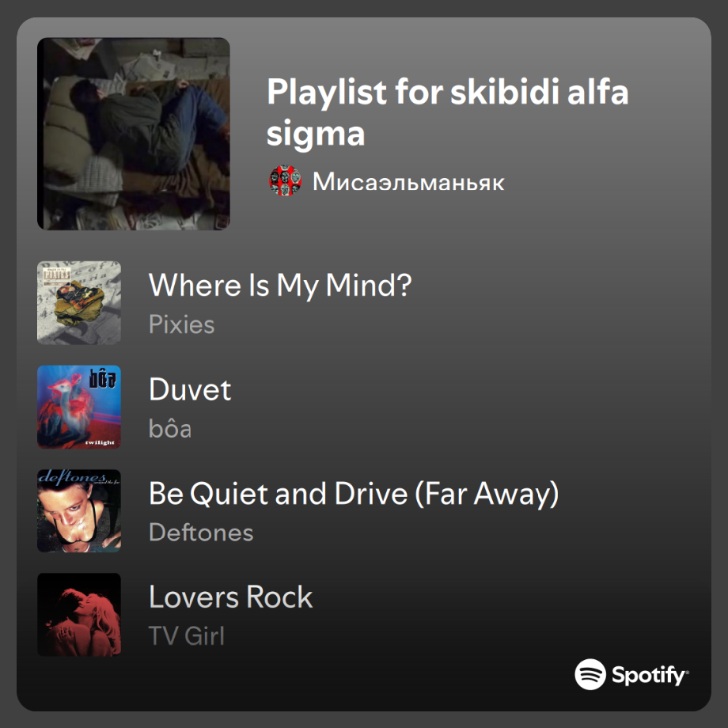The image size is (728, 728).
Task: Click the large playlist cover image
Action: point(133,134)
